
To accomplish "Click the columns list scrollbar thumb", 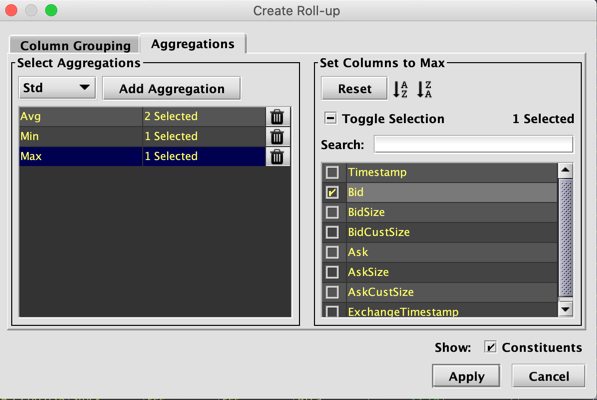I will (x=566, y=237).
